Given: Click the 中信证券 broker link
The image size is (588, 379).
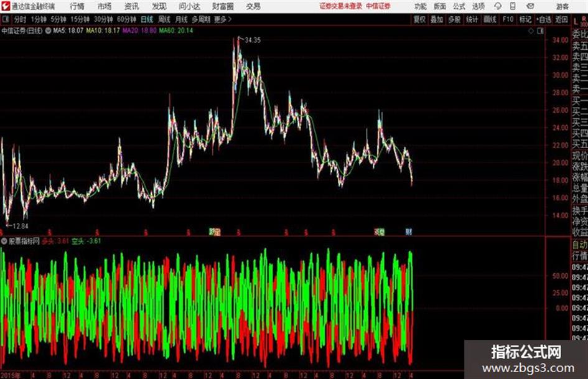Looking at the screenshot, I should (378, 6).
